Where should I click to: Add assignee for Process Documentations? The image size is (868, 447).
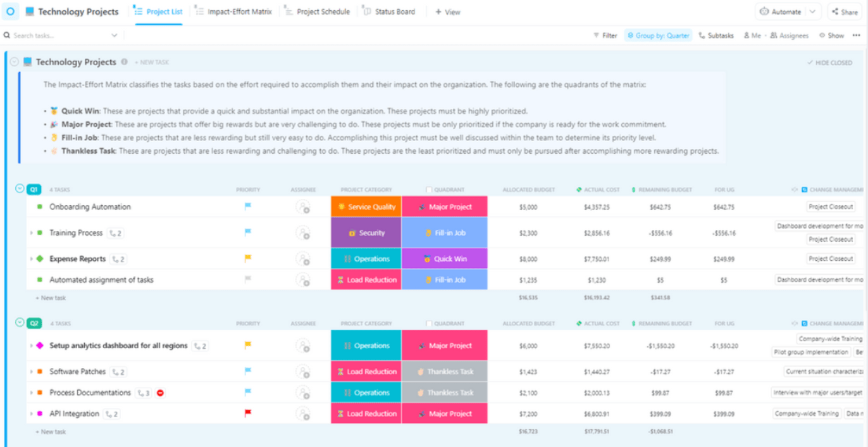coord(303,393)
